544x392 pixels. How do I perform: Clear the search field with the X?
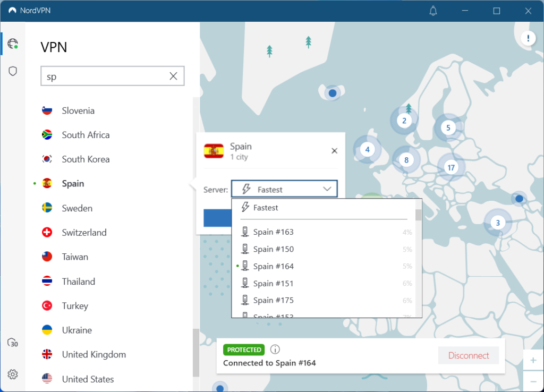173,76
